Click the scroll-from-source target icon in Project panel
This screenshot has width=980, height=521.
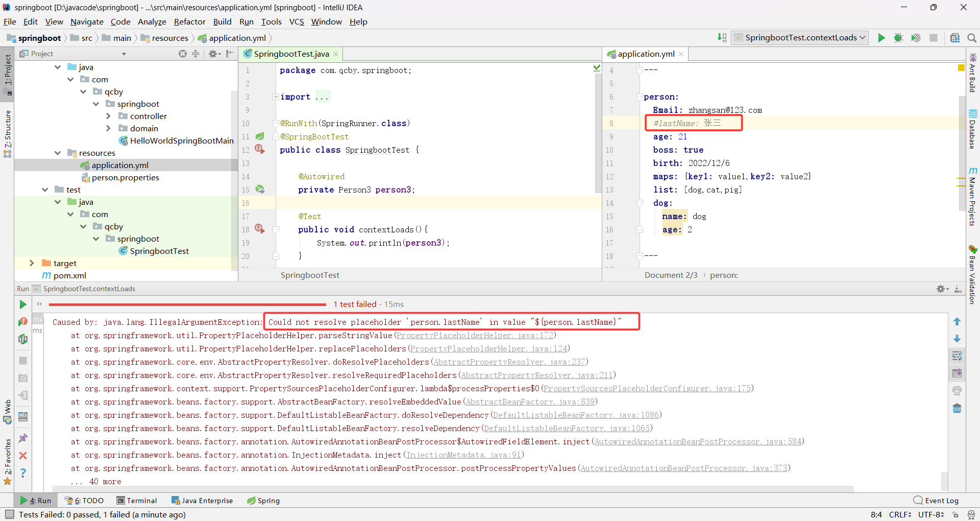[182, 54]
